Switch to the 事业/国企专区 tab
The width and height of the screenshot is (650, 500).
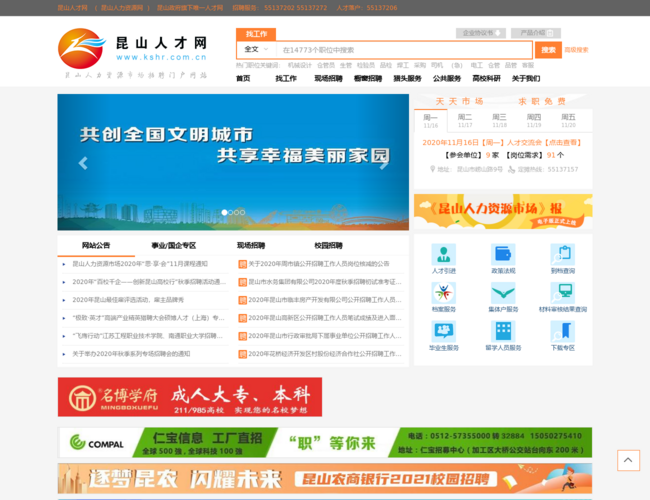pos(174,245)
